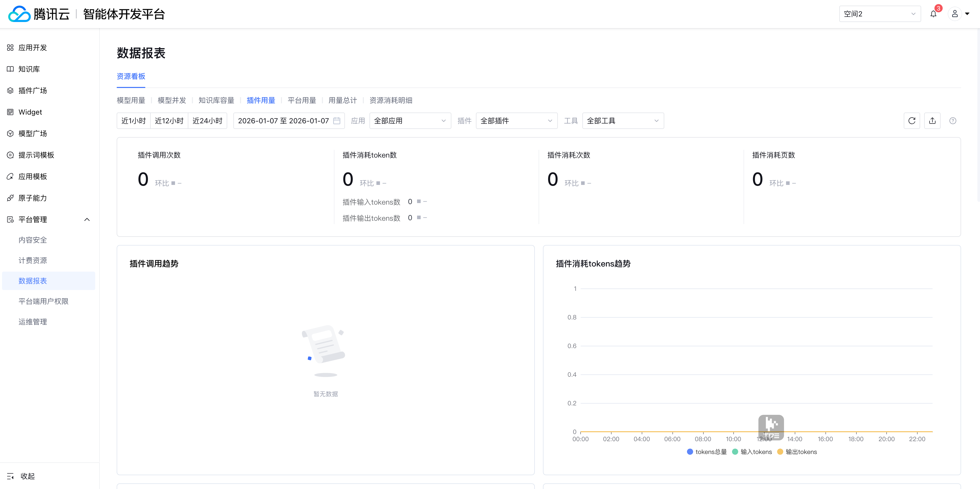The height and width of the screenshot is (489, 980).
Task: Toggle 输入tokens legend series
Action: (752, 452)
